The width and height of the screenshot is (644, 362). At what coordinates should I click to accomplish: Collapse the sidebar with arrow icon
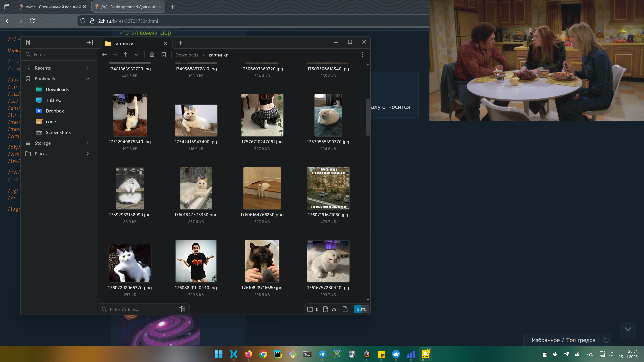click(90, 43)
